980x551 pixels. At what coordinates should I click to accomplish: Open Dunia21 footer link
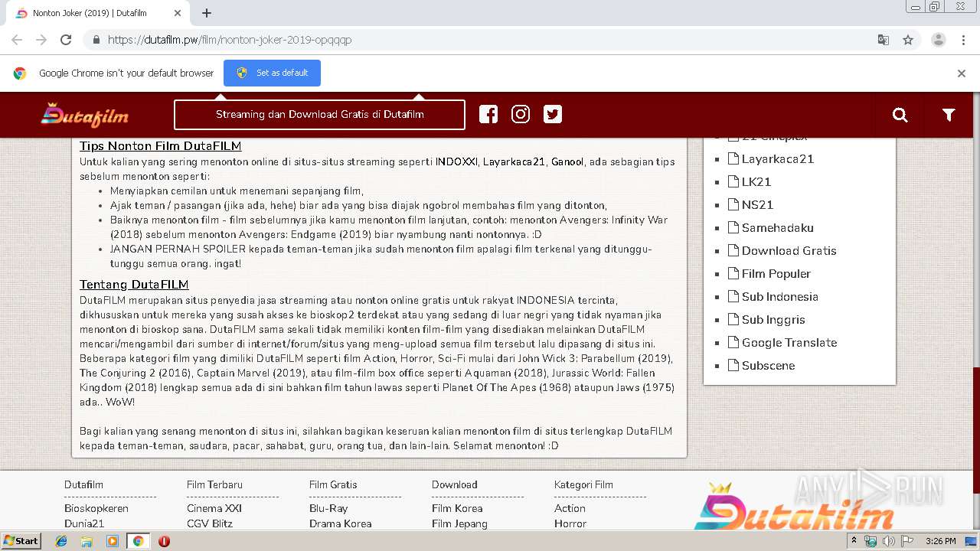[84, 523]
